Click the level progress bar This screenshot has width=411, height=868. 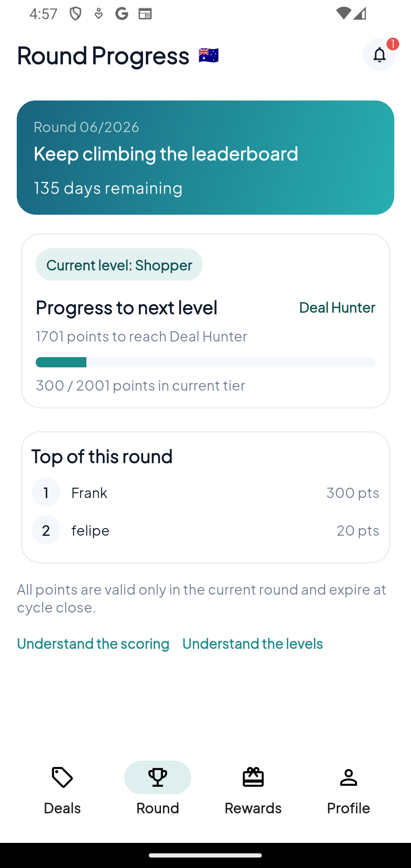pos(205,362)
